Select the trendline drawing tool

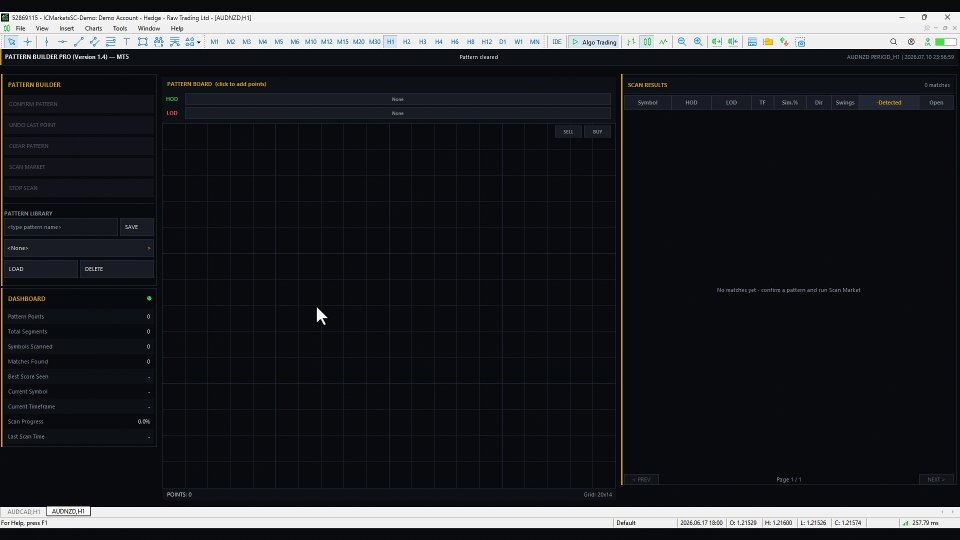78,42
